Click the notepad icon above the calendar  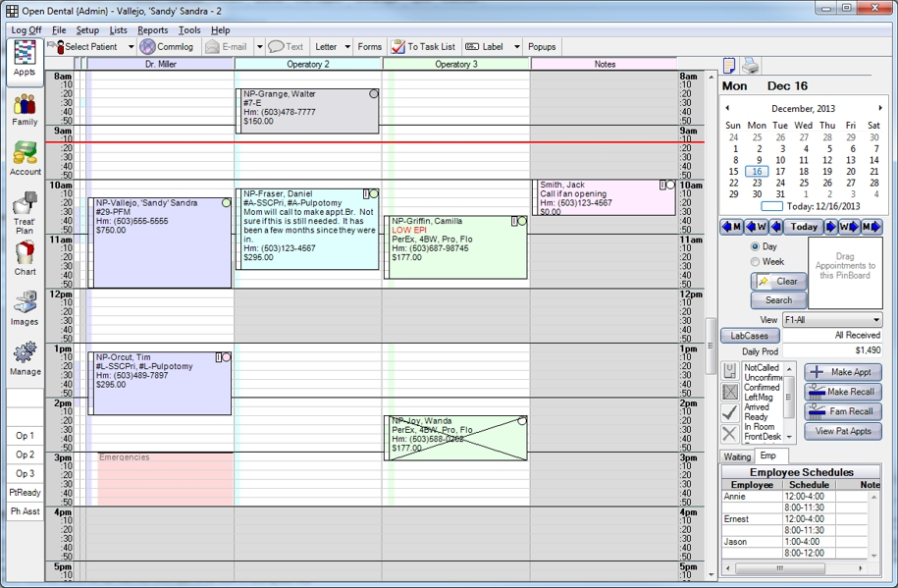[729, 66]
